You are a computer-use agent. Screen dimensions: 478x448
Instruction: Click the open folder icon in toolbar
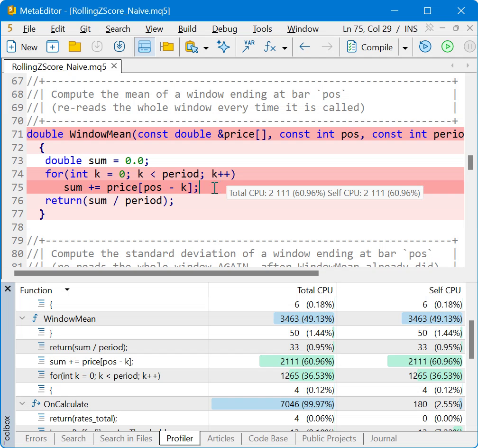pyautogui.click(x=75, y=47)
